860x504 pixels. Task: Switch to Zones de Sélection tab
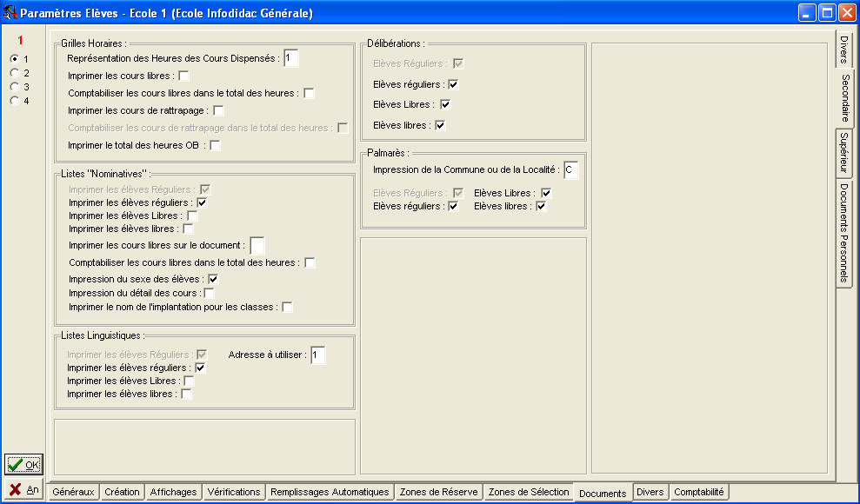coord(529,492)
